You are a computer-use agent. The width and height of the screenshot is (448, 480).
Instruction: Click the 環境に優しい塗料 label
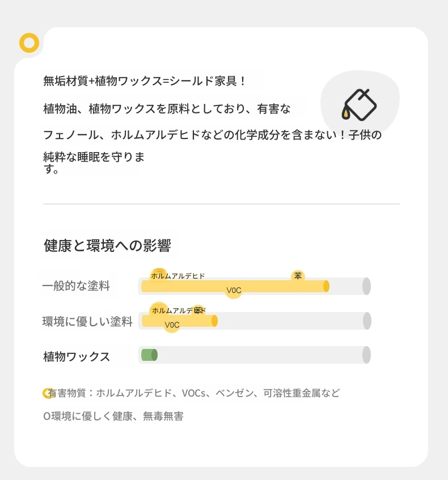click(x=87, y=322)
